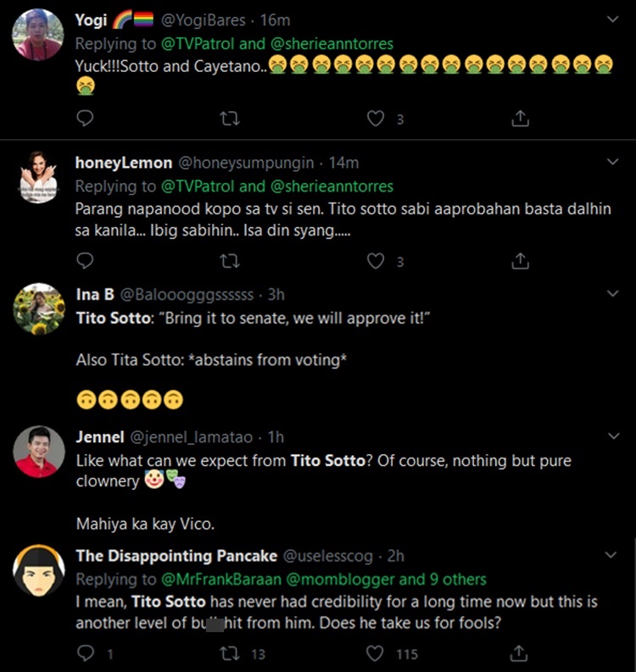The height and width of the screenshot is (672, 636).
Task: Share honeyLemon's tweet
Action: pos(521,260)
